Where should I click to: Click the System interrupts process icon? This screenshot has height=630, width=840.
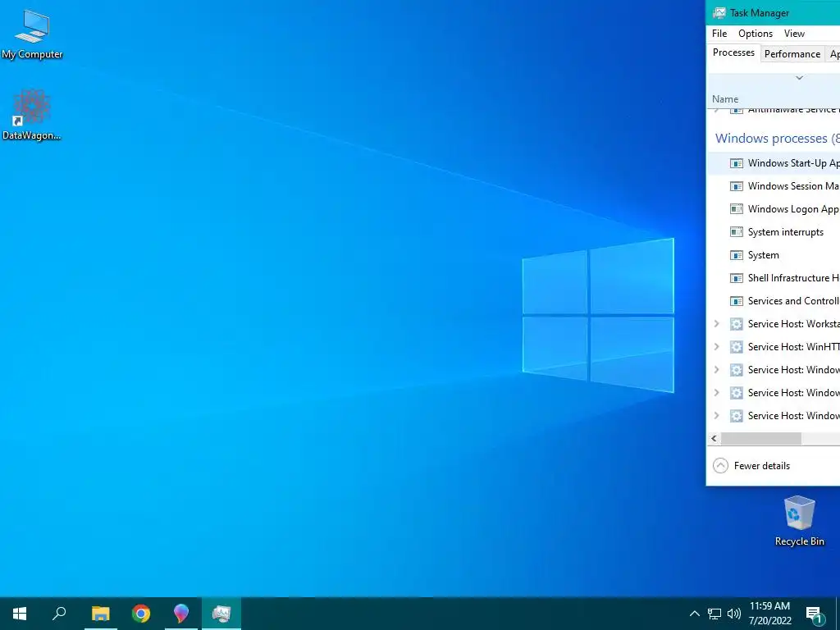(x=737, y=232)
